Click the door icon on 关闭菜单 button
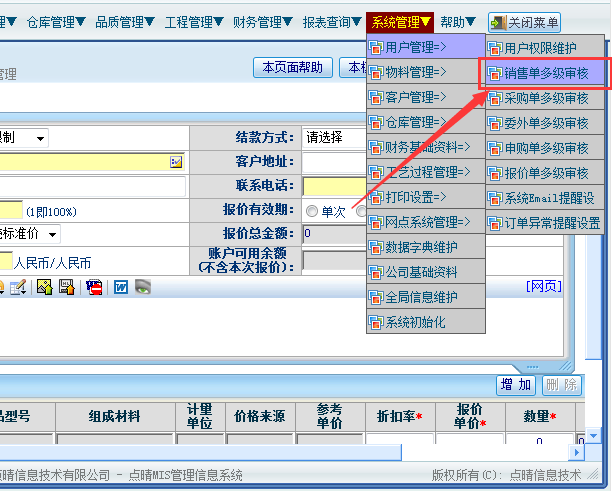Viewport: 612px width, 491px height. 497,22
